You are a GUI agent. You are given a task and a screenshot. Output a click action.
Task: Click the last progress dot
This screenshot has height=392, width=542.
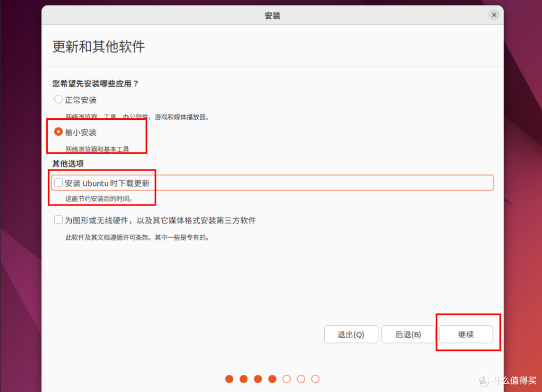click(x=315, y=379)
